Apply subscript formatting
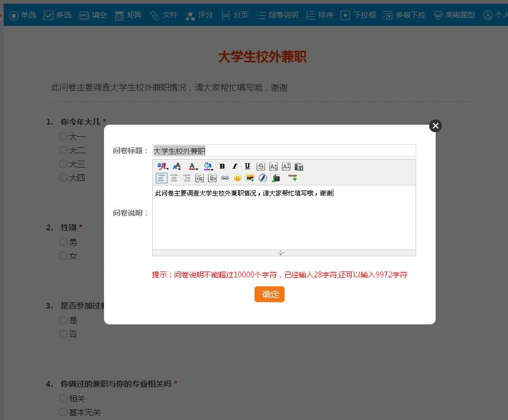The image size is (508, 420). [x=274, y=166]
